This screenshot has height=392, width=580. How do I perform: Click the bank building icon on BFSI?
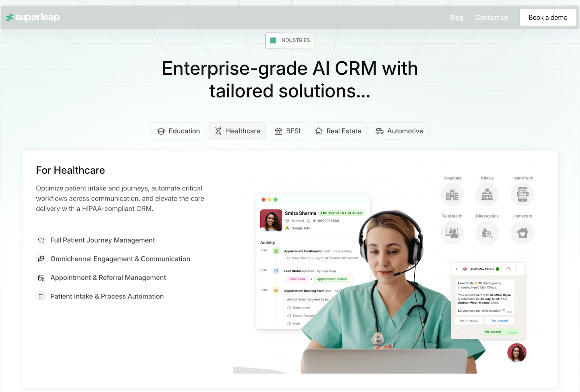278,131
